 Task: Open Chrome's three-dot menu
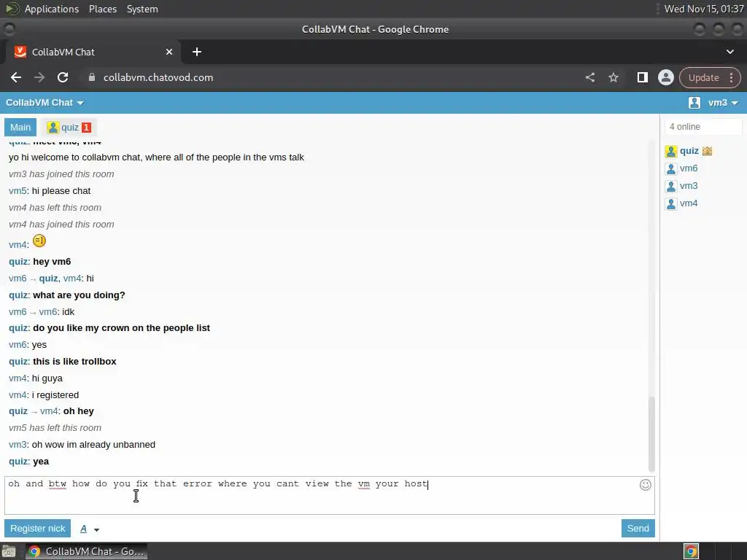[731, 77]
